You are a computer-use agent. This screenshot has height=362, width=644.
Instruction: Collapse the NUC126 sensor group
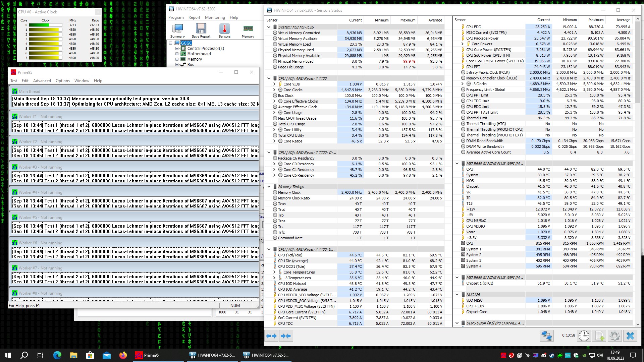point(457,295)
